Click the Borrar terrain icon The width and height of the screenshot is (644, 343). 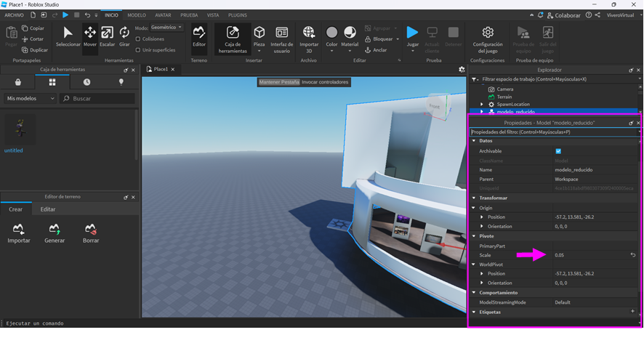[91, 233]
